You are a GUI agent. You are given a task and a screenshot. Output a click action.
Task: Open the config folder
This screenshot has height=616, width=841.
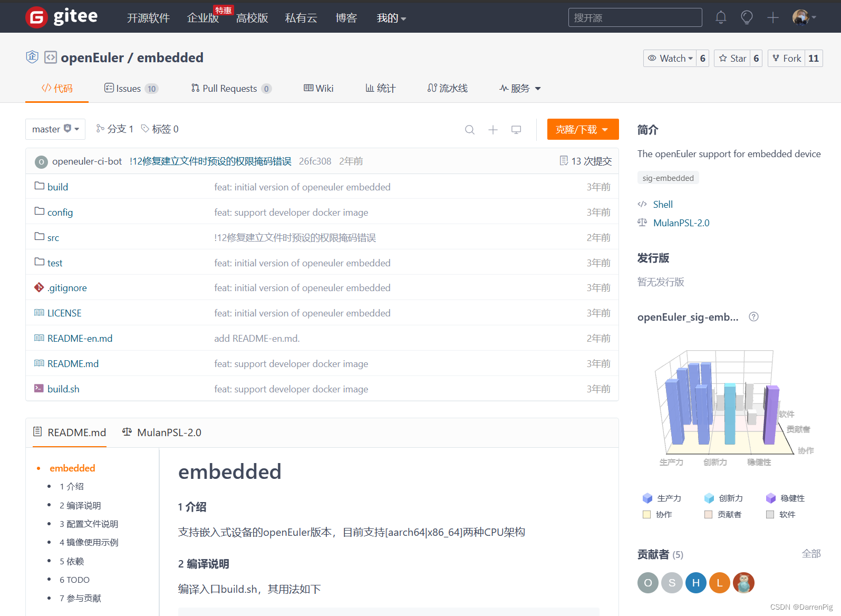coord(60,212)
